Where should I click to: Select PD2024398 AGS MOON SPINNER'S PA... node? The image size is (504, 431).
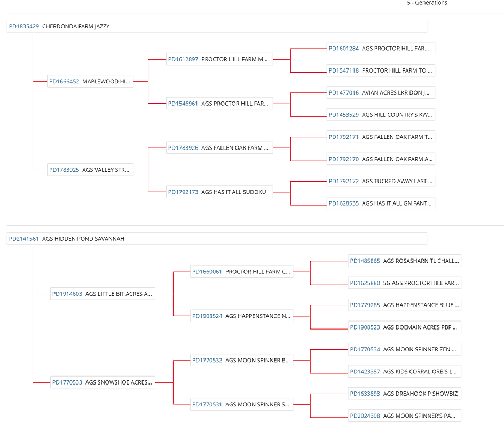click(x=405, y=416)
